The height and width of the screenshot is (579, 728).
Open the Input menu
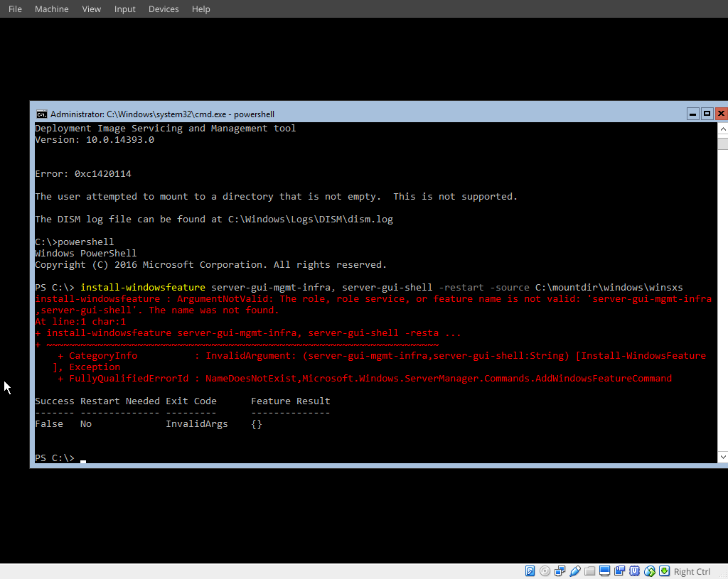click(x=124, y=9)
